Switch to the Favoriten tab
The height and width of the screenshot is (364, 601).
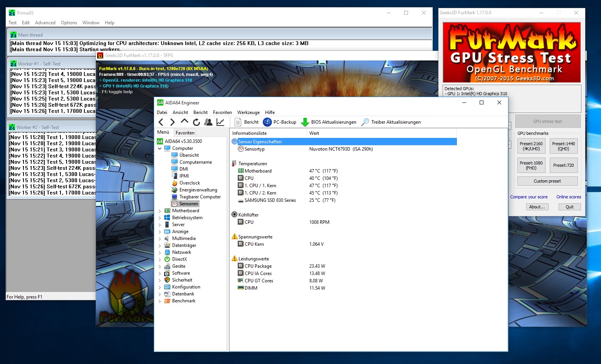(x=185, y=133)
